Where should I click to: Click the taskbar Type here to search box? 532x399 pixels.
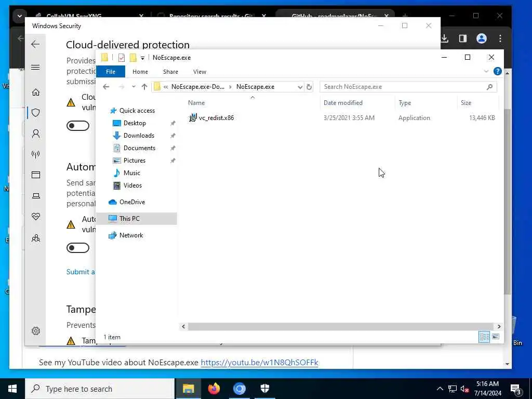pyautogui.click(x=100, y=389)
